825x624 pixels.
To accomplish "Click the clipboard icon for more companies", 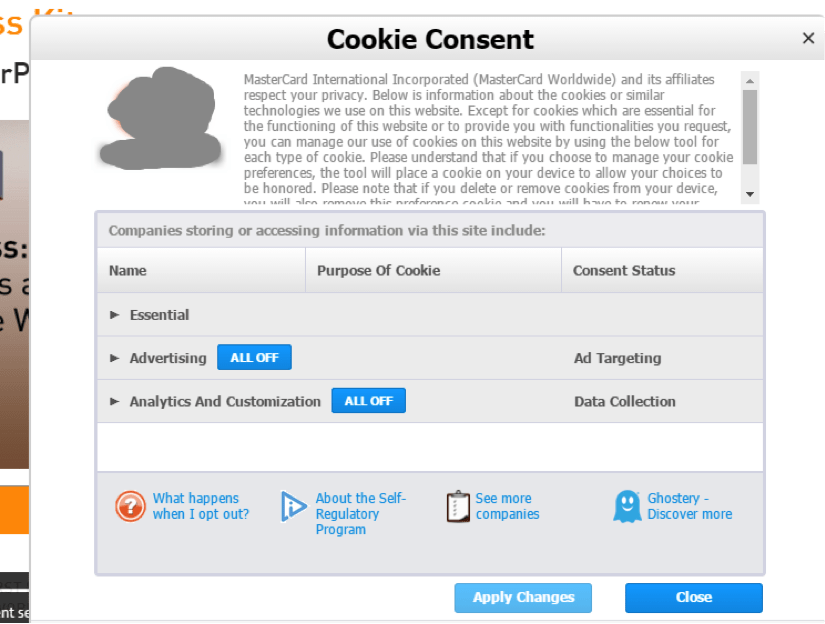I will (x=458, y=506).
